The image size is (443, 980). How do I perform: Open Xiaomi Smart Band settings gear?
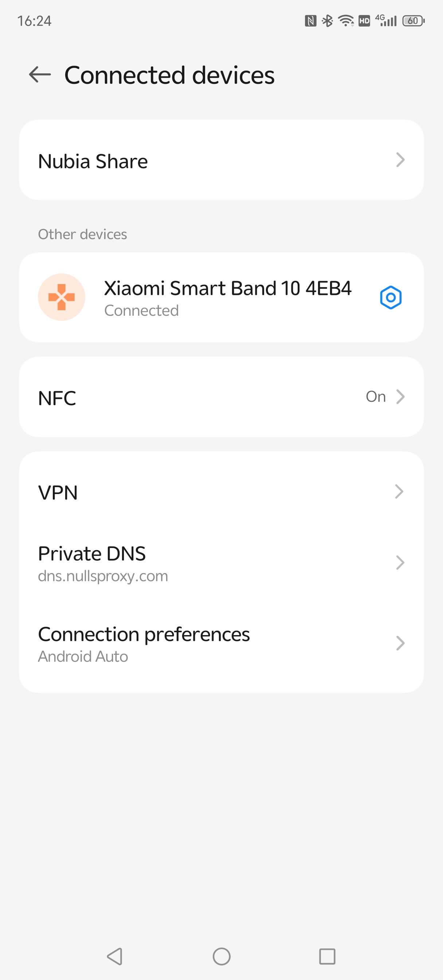click(391, 297)
